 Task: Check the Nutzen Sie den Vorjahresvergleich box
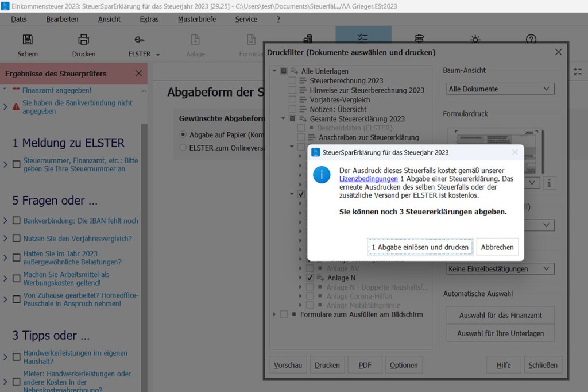click(x=17, y=238)
